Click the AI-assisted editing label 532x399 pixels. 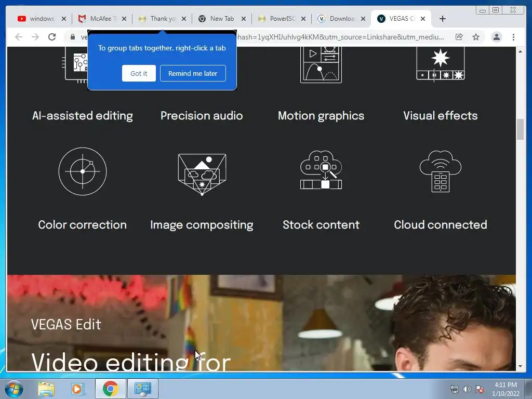pyautogui.click(x=83, y=116)
